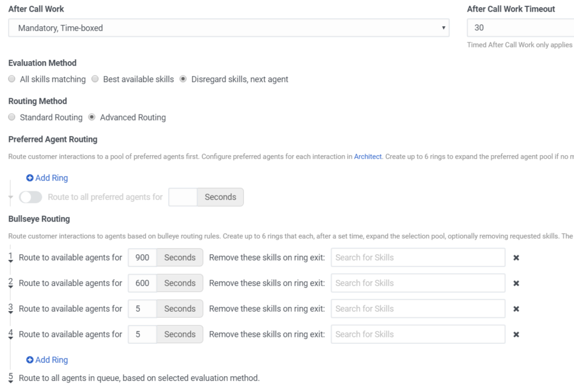The width and height of the screenshot is (574, 392).
Task: Remove bullseye ring 2 with X icon
Action: pyautogui.click(x=516, y=283)
